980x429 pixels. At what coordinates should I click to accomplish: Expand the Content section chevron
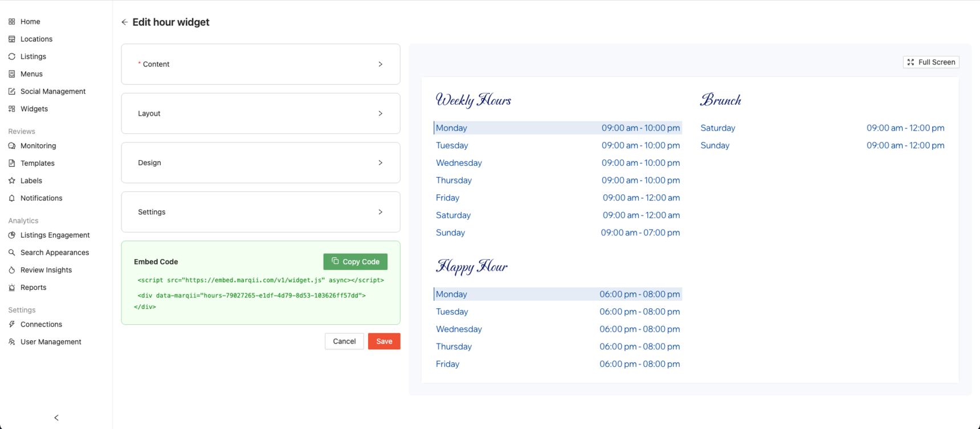(x=381, y=64)
